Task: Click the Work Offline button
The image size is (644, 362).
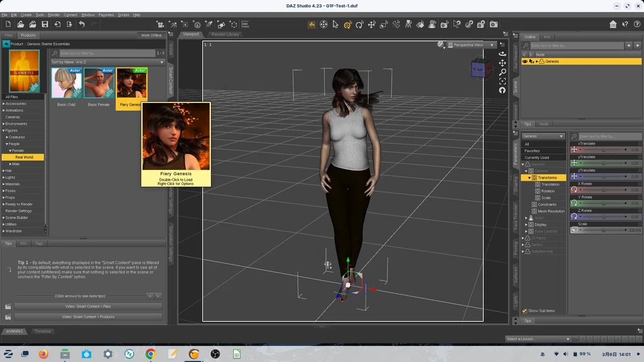Action: tap(151, 35)
